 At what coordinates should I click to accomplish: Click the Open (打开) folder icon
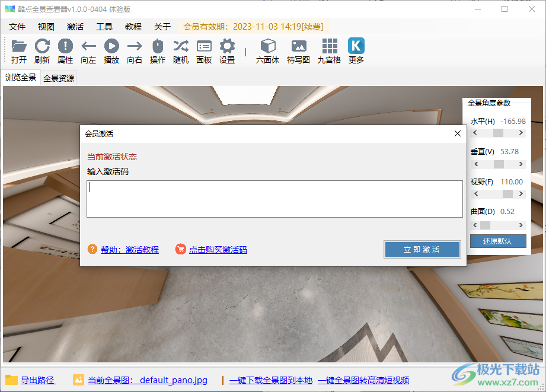pyautogui.click(x=19, y=46)
